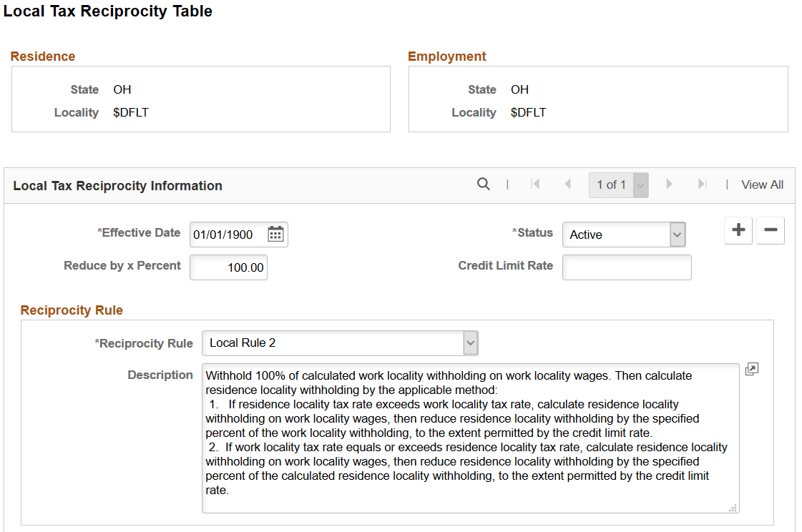Open the Description popout window icon

click(x=751, y=368)
